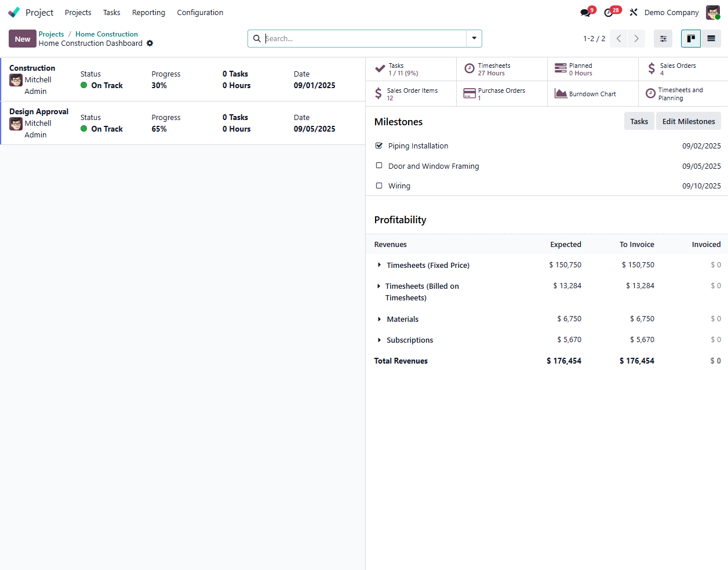Open the activities clock icon

tap(609, 13)
